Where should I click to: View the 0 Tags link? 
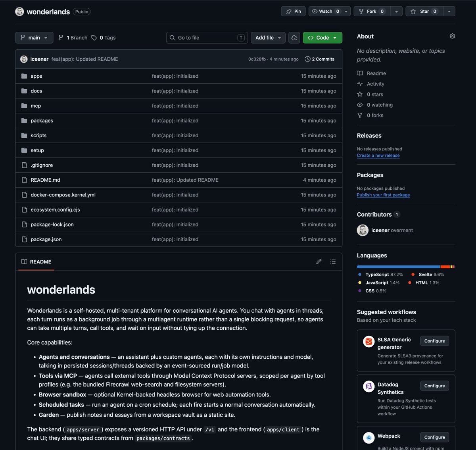104,38
